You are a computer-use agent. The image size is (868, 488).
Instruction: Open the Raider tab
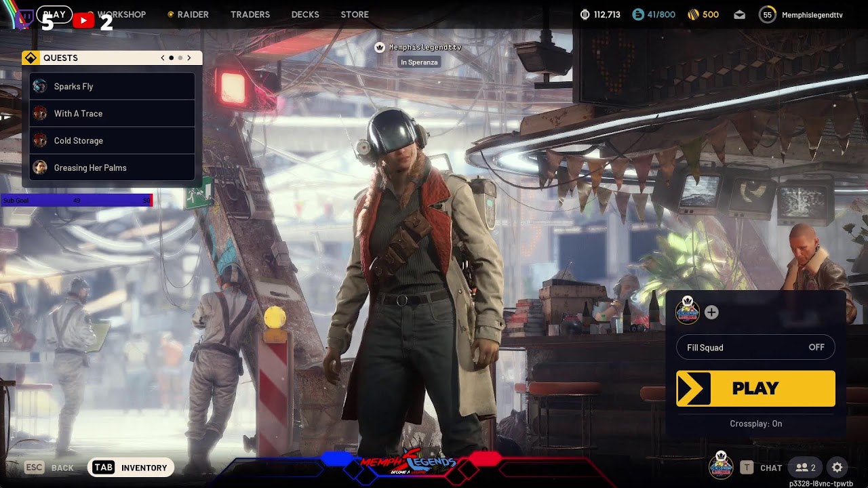pos(193,14)
